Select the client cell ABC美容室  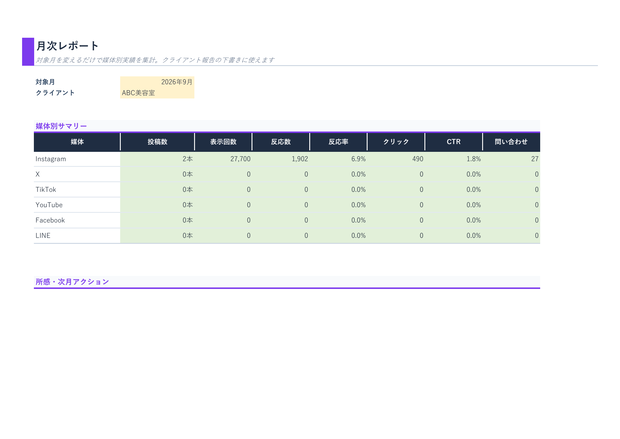[x=157, y=93]
